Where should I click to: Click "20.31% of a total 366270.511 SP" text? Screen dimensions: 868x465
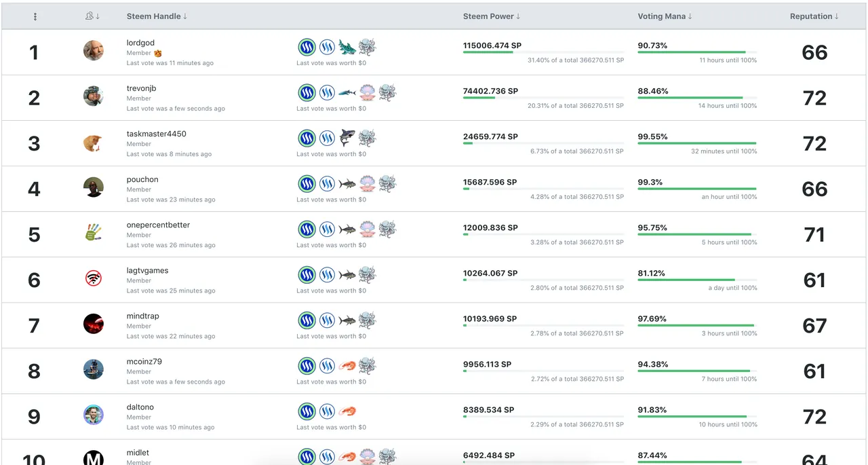click(x=575, y=106)
